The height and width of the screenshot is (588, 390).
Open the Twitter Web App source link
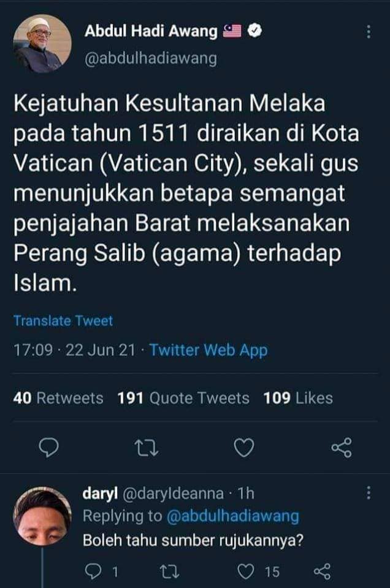[208, 350]
